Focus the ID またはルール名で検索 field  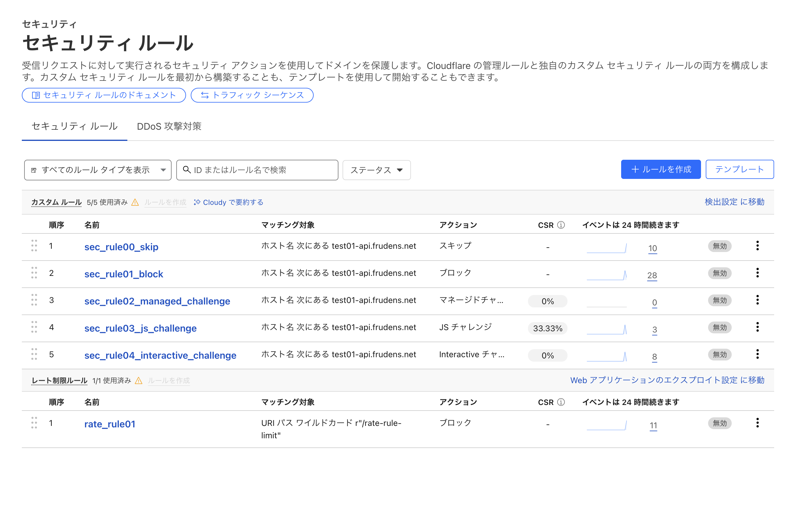pos(257,170)
